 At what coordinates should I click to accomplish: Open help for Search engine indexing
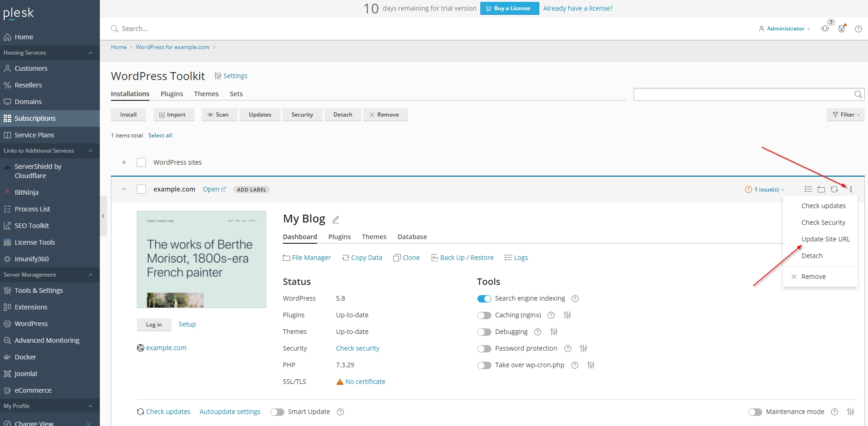point(575,298)
